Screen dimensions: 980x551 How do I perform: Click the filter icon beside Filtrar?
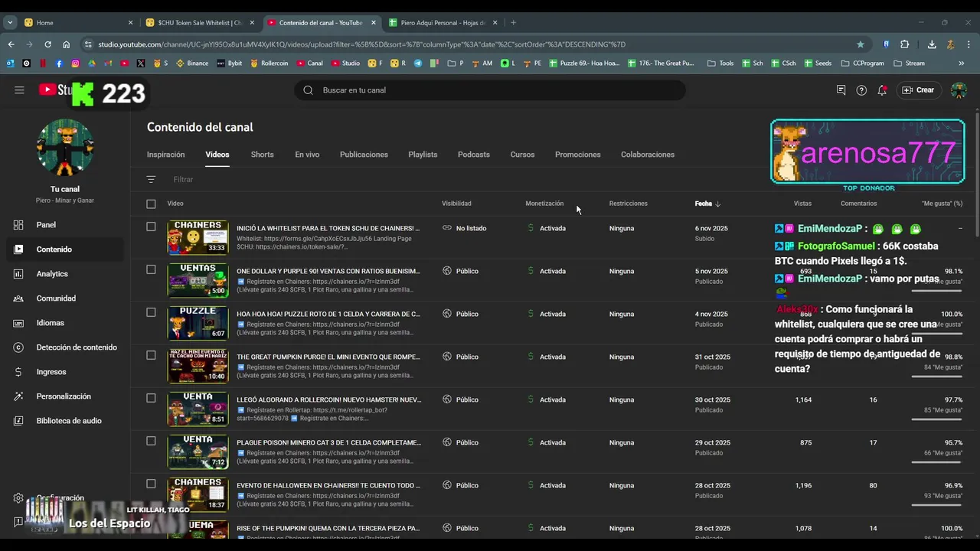pos(151,179)
